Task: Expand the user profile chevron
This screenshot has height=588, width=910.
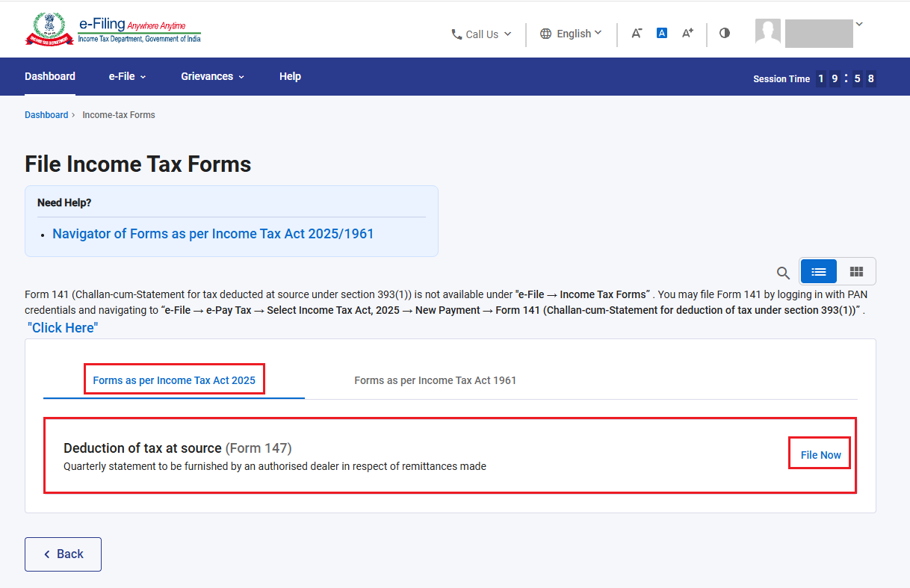Action: tap(859, 25)
